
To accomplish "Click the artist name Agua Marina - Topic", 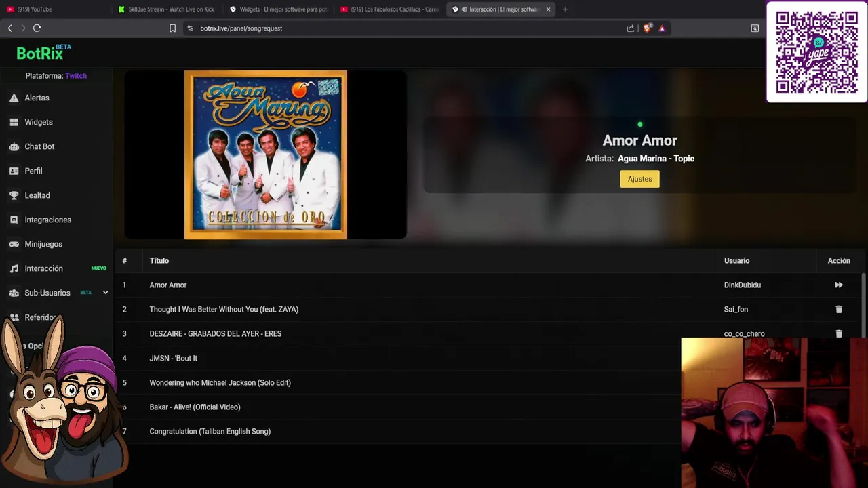I will tap(656, 159).
